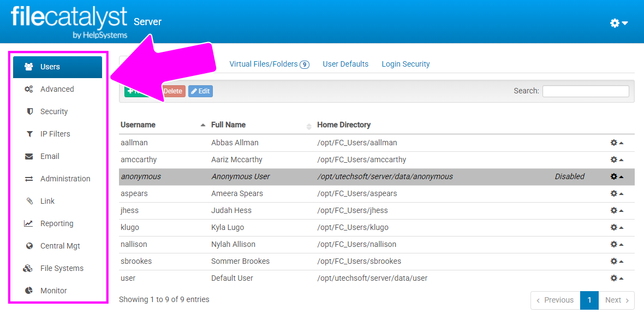
Task: Select the anonymous username cell
Action: pos(141,176)
